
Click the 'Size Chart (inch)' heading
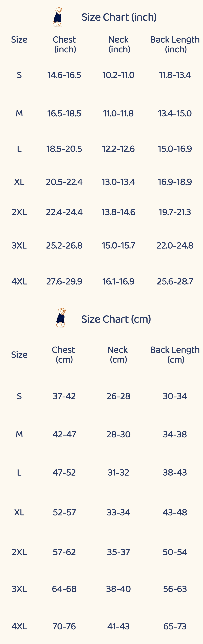pyautogui.click(x=119, y=17)
